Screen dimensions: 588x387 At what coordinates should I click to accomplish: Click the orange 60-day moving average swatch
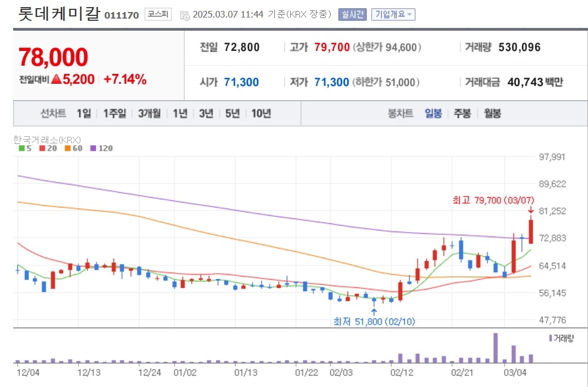tap(67, 148)
